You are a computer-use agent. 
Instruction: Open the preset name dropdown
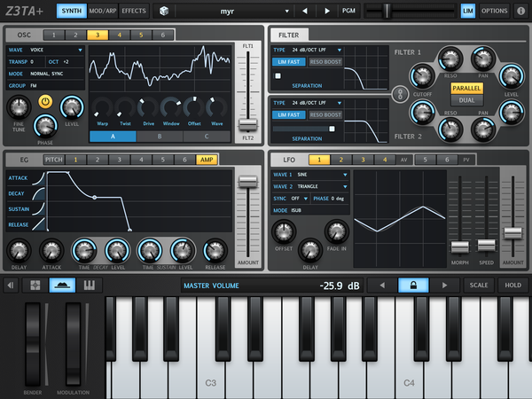pyautogui.click(x=232, y=11)
